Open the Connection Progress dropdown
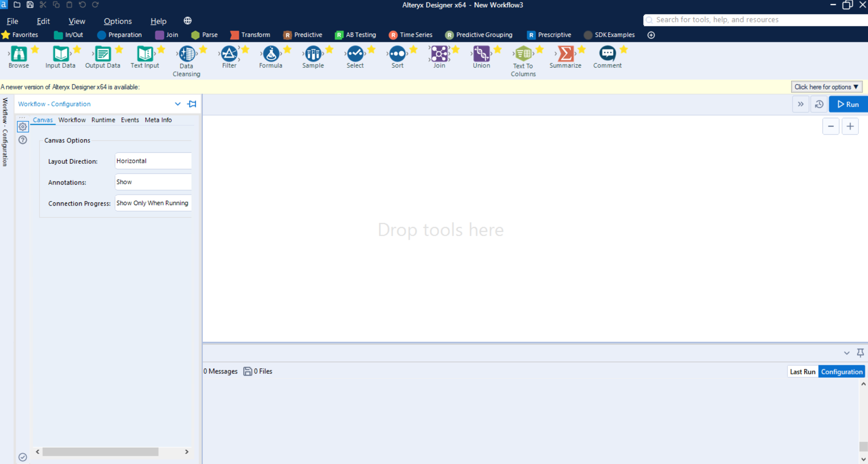Screen dimensions: 868x464 coord(153,203)
